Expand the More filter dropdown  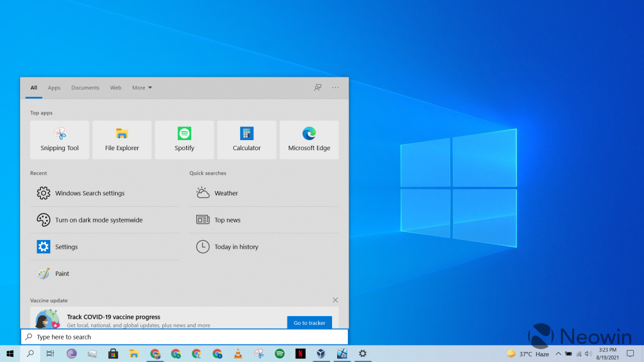[x=142, y=88]
